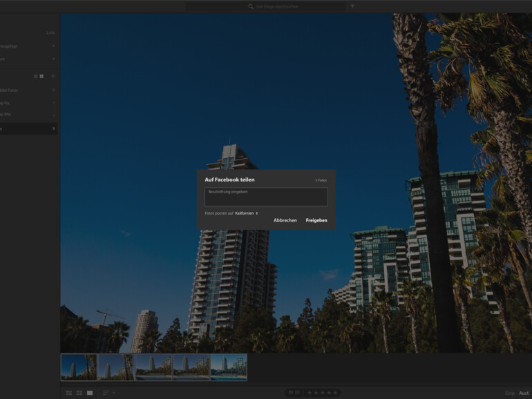Click the Beschriftung eingeben caption field
Image resolution: width=532 pixels, height=399 pixels.
pos(266,197)
